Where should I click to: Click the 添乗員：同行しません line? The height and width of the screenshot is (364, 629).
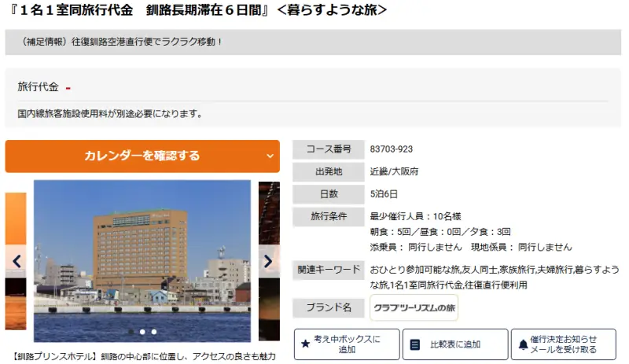click(x=416, y=247)
